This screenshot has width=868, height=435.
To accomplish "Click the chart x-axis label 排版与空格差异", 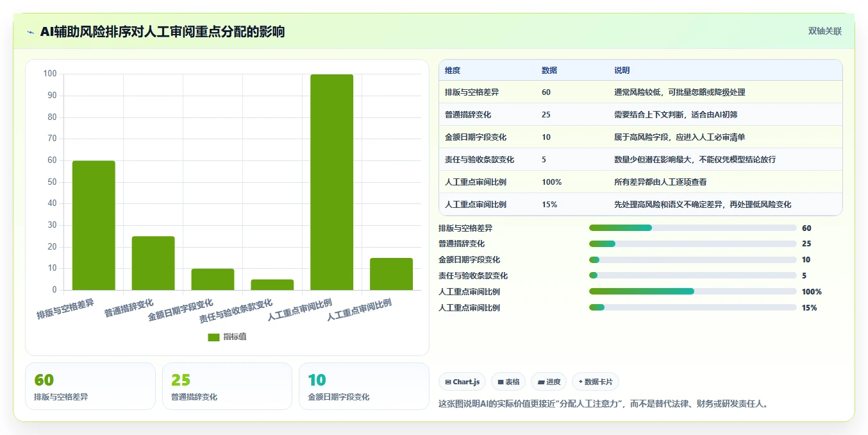I will pyautogui.click(x=65, y=310).
